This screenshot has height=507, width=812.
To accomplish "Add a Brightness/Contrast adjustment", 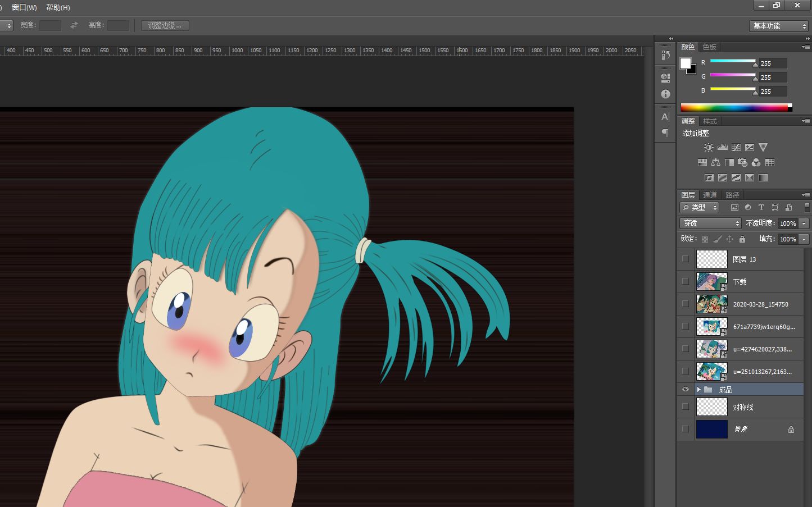I will pyautogui.click(x=709, y=148).
